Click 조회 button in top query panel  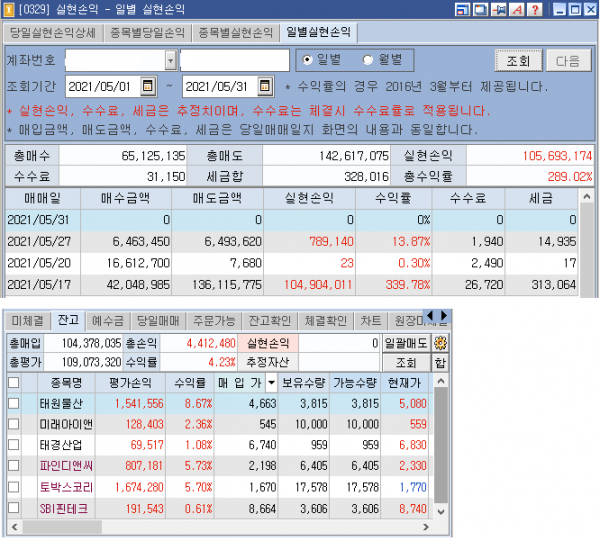(x=518, y=60)
